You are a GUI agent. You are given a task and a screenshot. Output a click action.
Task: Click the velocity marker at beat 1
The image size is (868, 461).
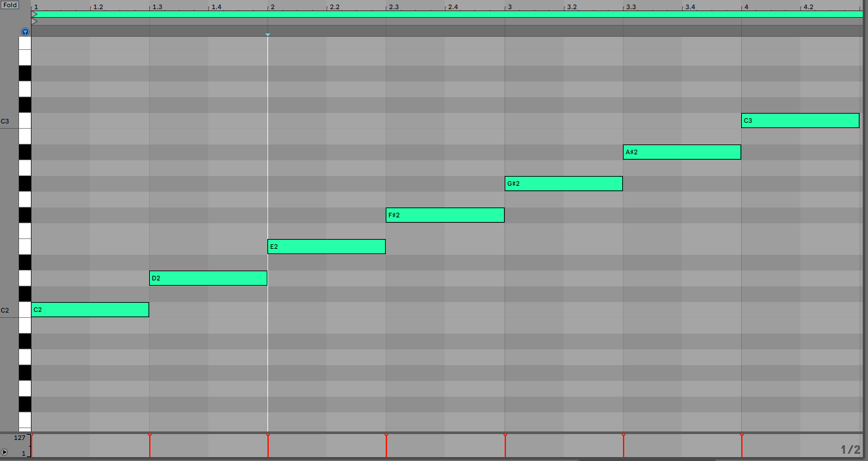tap(32, 445)
